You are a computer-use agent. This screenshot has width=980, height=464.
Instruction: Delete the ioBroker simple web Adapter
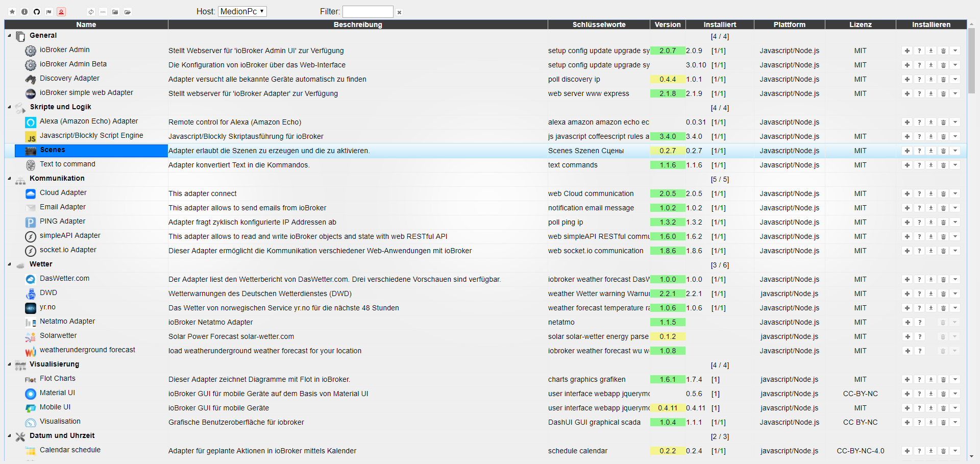943,94
